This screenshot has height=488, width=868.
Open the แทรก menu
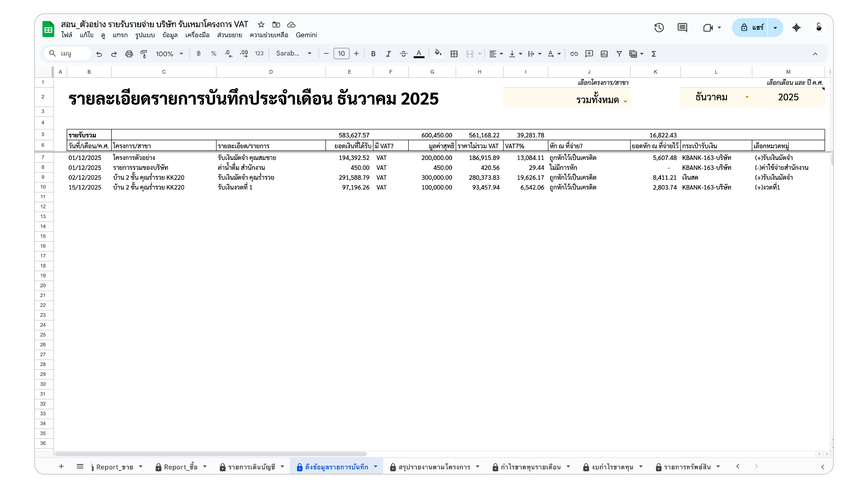120,35
